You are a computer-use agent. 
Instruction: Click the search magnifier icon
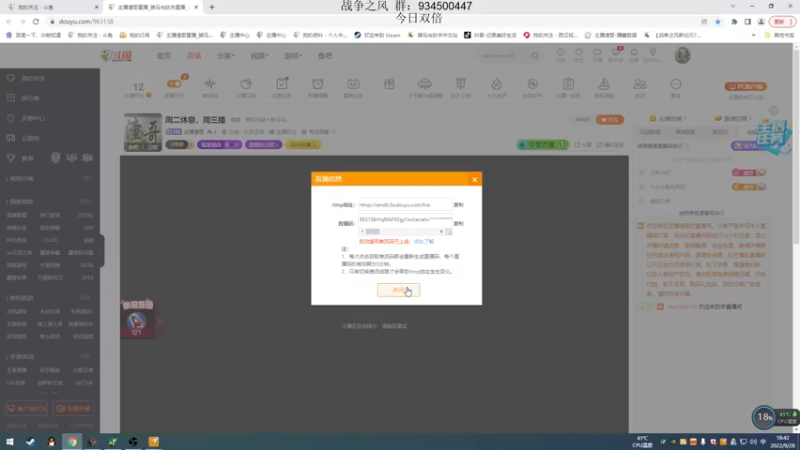[x=535, y=56]
